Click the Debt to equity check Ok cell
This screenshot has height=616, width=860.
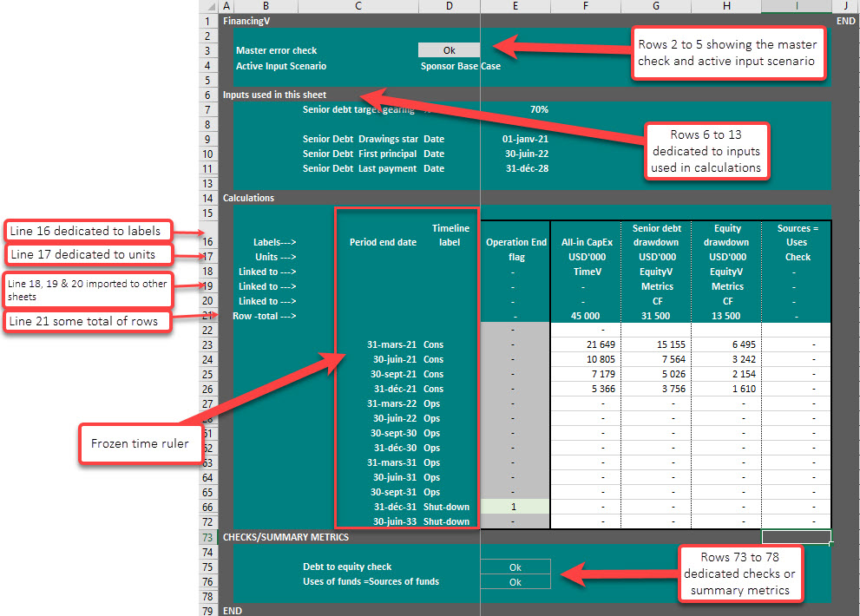pyautogui.click(x=515, y=567)
